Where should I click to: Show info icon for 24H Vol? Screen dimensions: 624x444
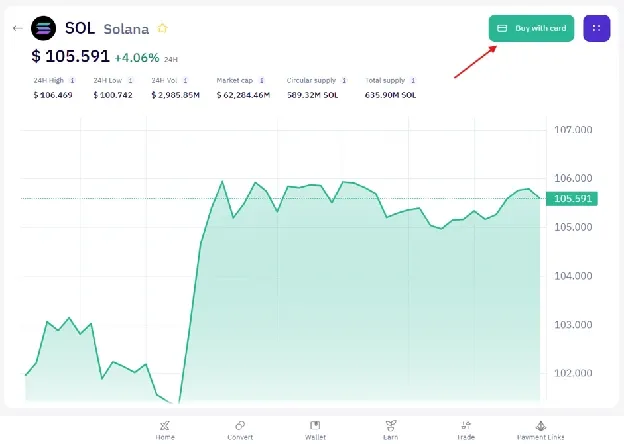[x=185, y=80]
